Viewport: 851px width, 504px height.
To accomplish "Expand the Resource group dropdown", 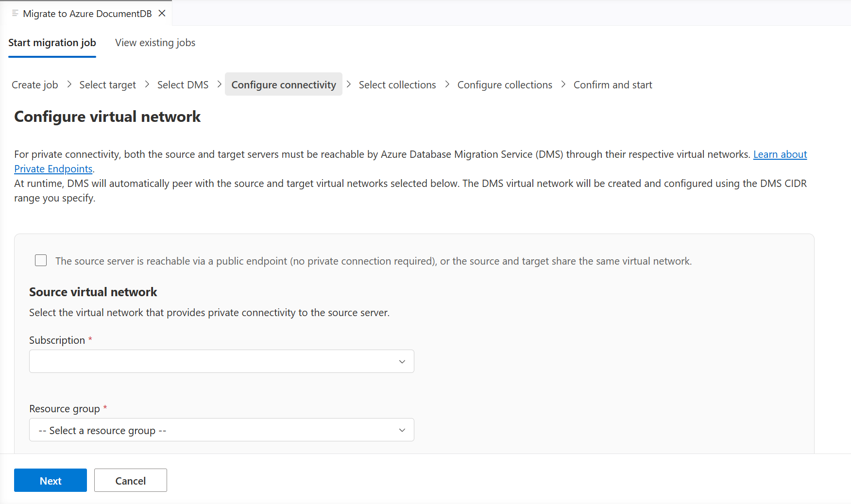I will [x=221, y=430].
